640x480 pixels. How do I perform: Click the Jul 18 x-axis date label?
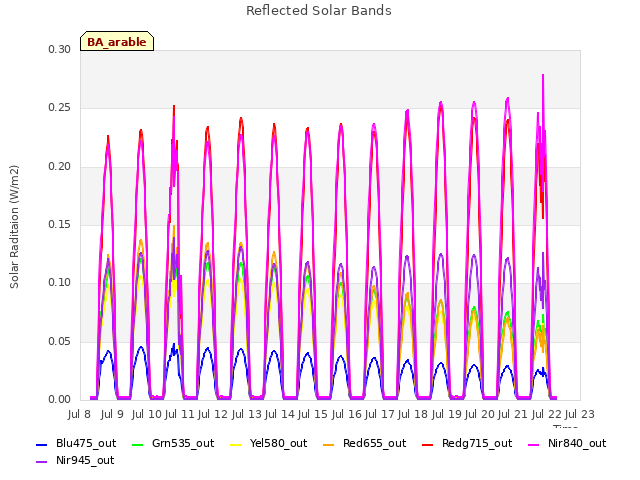point(413,414)
